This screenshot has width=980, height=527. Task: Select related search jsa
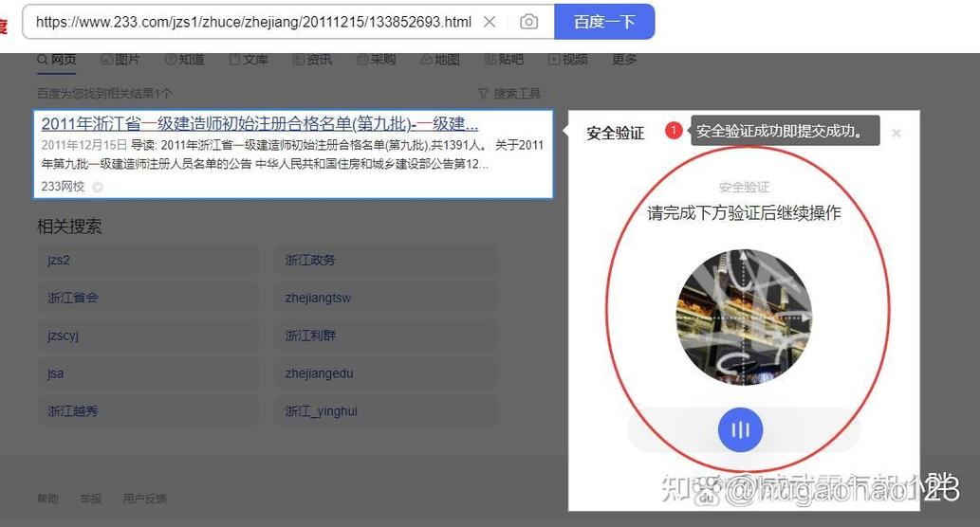pyautogui.click(x=149, y=373)
